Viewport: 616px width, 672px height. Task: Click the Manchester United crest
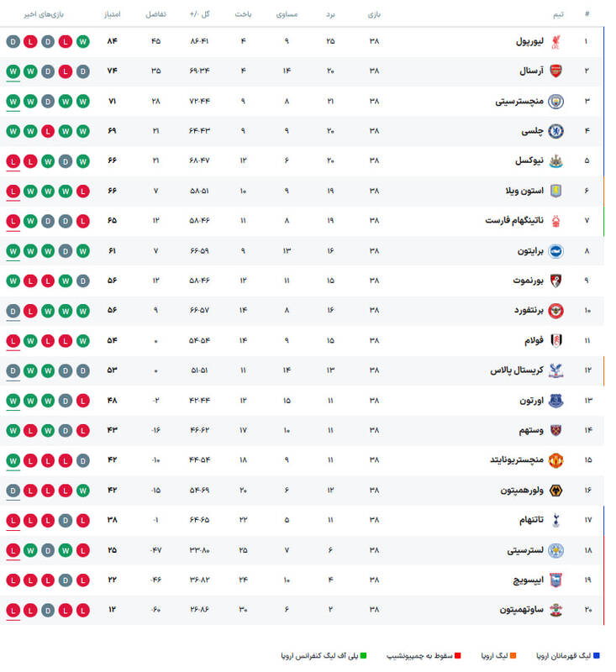click(555, 460)
